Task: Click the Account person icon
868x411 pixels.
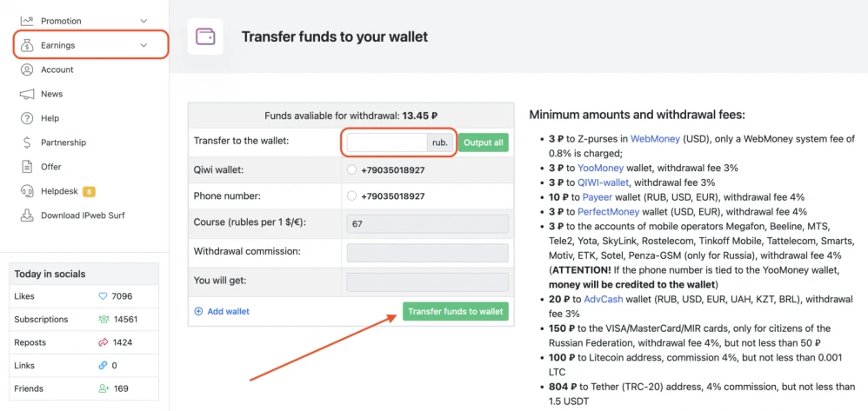Action: 27,70
